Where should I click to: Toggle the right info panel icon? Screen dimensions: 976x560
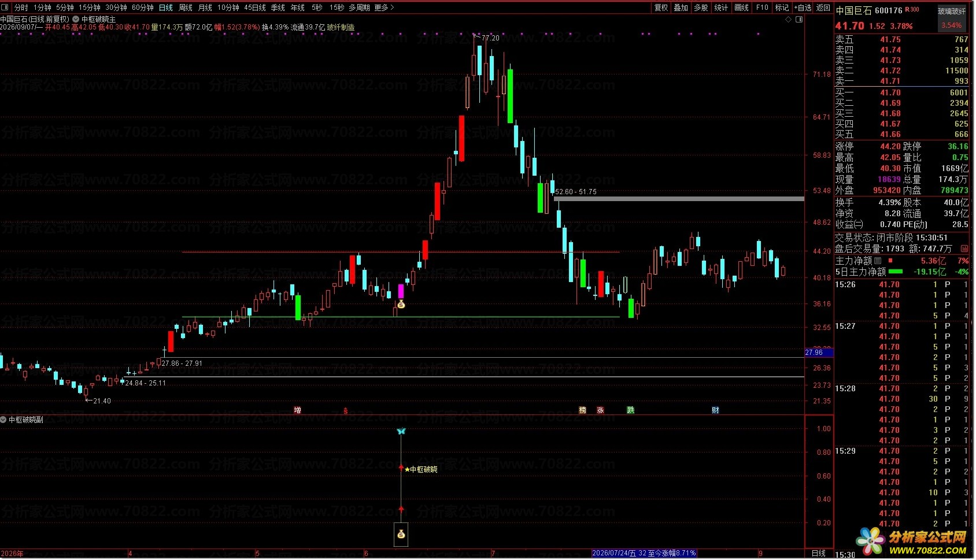(799, 20)
